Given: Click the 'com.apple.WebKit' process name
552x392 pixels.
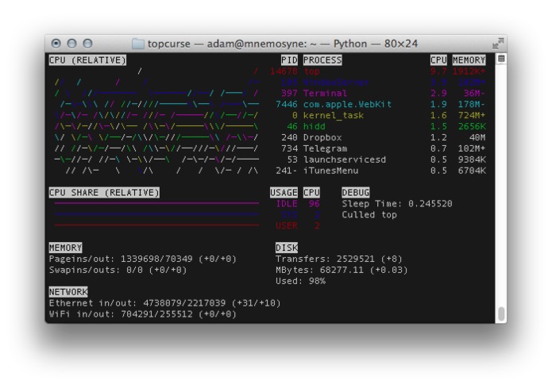Looking at the screenshot, I should coord(347,105).
